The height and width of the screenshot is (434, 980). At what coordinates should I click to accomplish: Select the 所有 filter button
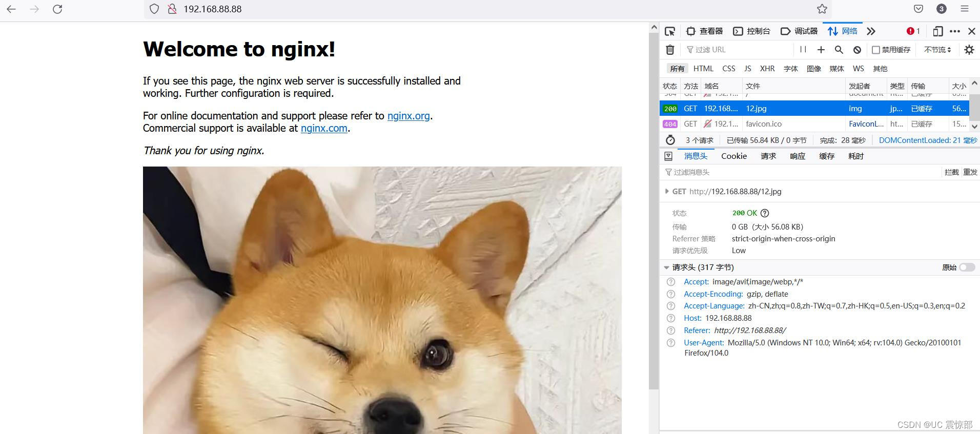click(x=677, y=69)
